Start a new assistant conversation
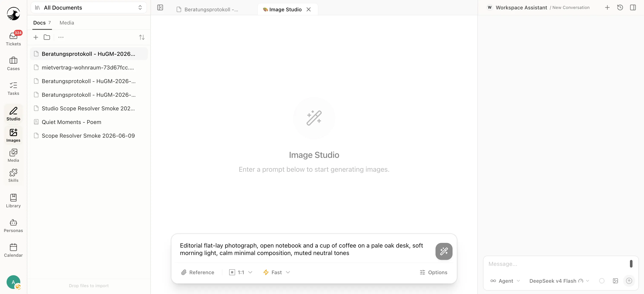 (x=607, y=7)
